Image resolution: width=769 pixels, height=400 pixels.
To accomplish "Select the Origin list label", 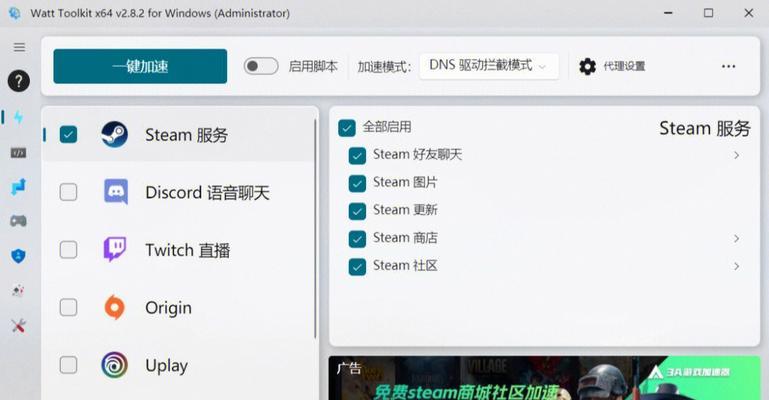I will [x=168, y=308].
